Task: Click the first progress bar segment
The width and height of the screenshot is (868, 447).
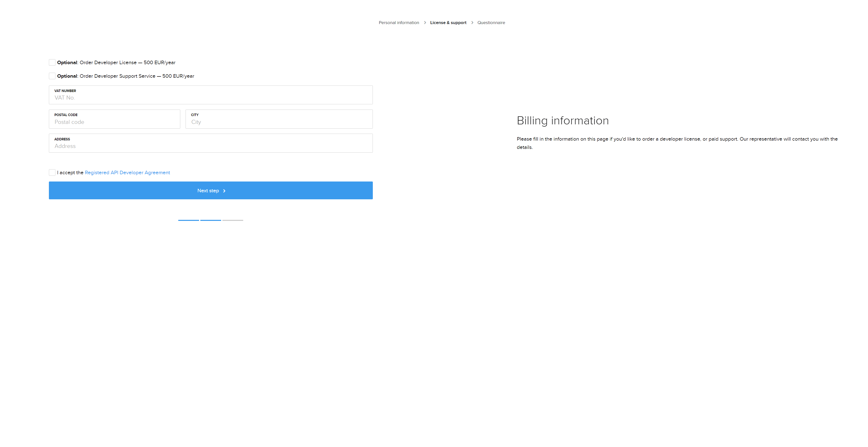Action: (x=188, y=220)
